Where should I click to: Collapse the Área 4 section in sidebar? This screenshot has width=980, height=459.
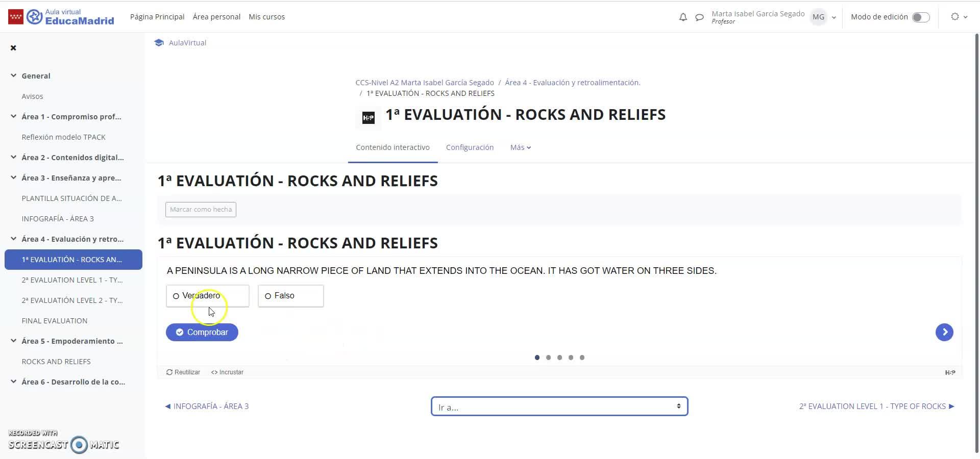pyautogui.click(x=13, y=239)
